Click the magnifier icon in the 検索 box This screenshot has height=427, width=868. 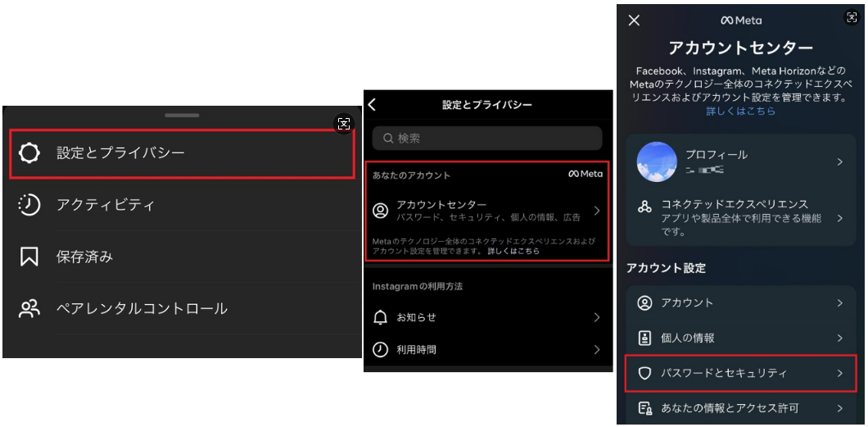click(388, 139)
